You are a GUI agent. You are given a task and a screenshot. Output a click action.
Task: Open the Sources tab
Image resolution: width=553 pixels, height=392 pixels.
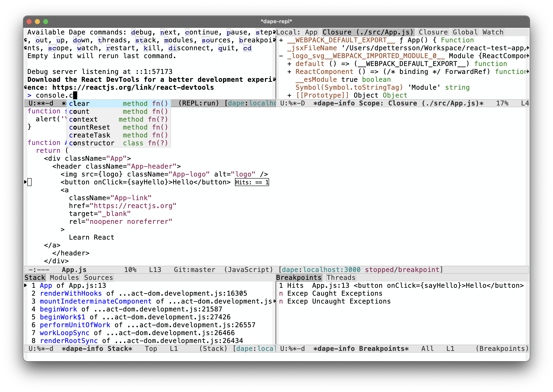point(98,278)
